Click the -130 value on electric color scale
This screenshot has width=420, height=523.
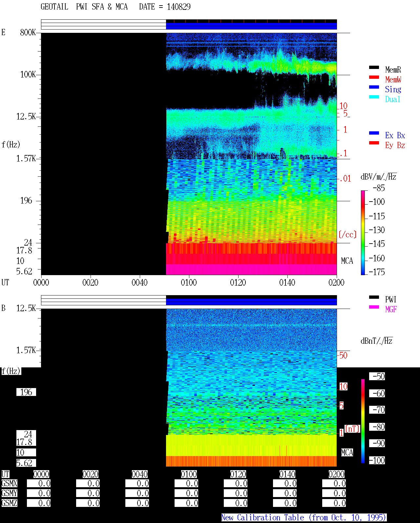point(377,230)
